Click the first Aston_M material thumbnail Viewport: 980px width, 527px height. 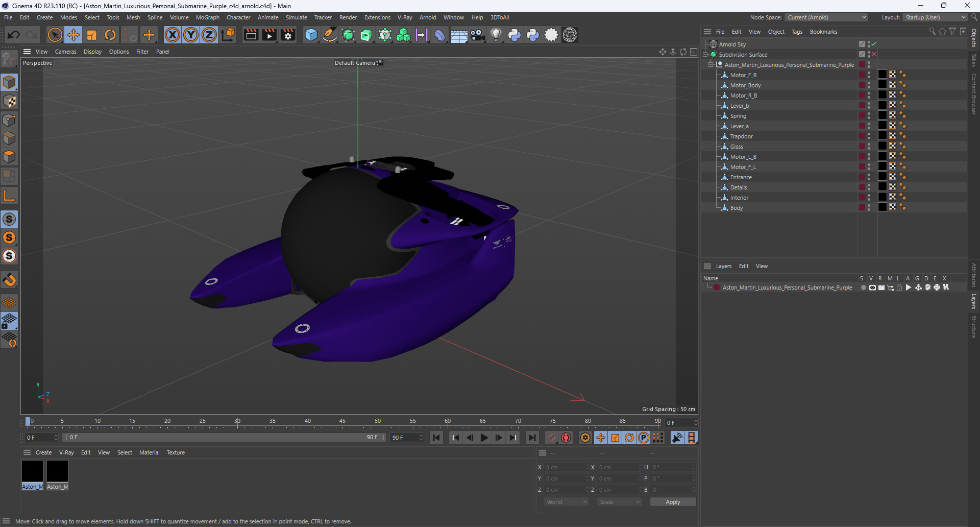tap(32, 471)
